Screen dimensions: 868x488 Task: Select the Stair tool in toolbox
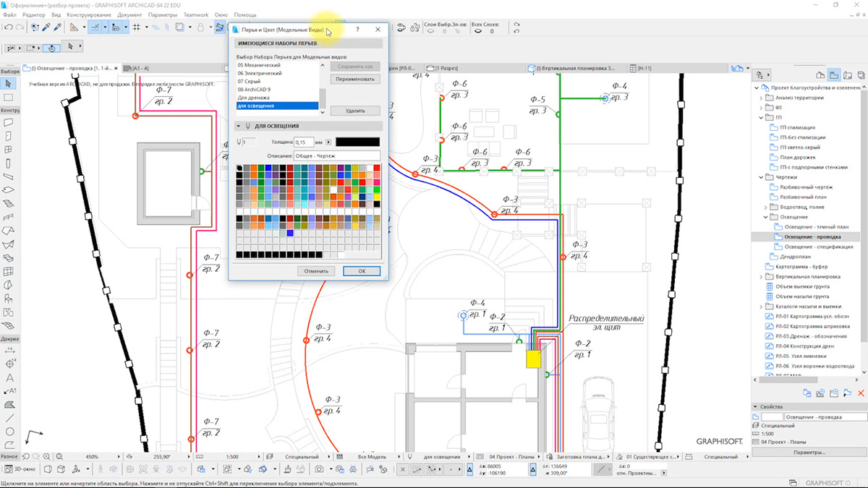click(x=9, y=203)
